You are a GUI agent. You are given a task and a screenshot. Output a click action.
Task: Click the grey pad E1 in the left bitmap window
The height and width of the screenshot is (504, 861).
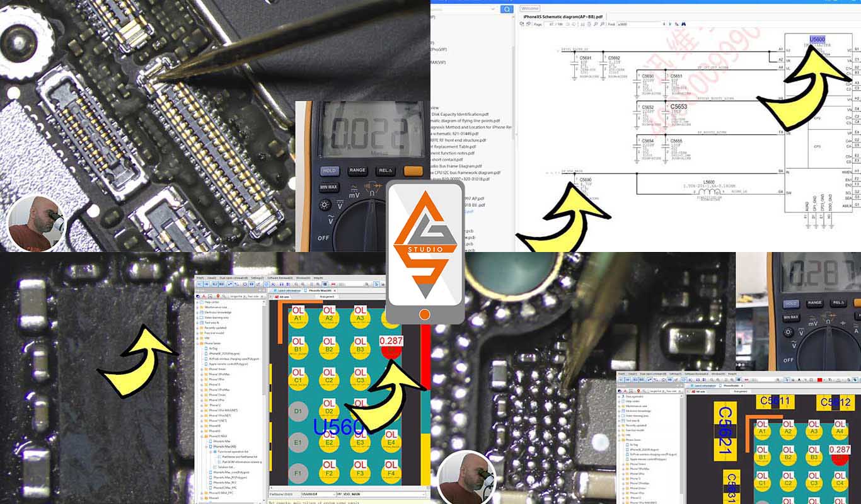tap(298, 442)
